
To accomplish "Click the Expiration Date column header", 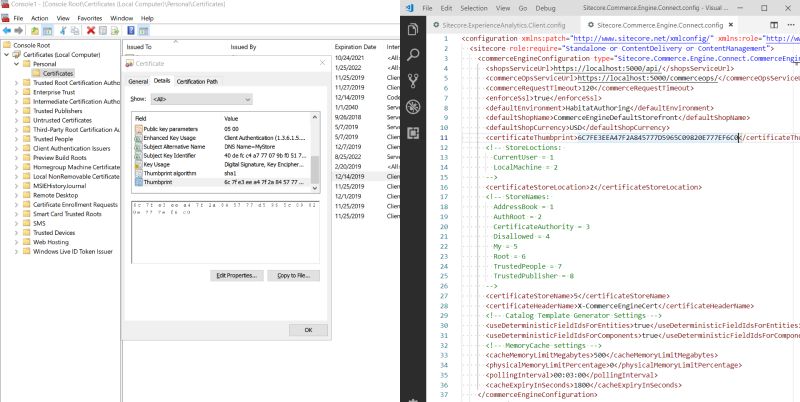I will (355, 47).
